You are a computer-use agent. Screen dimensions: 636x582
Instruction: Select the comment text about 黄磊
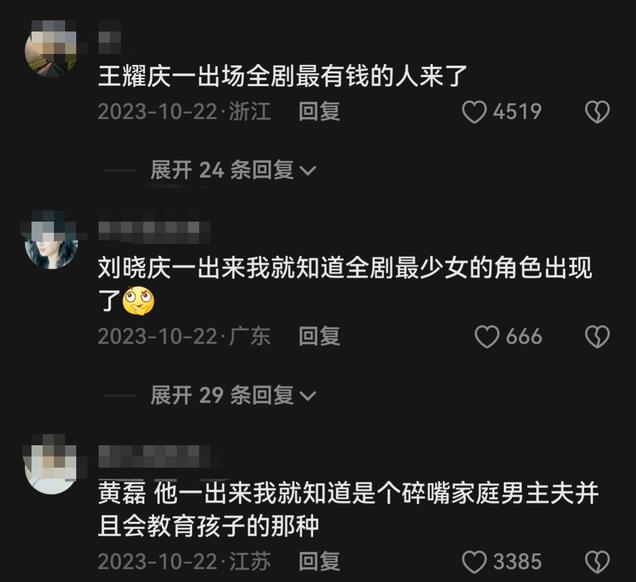[348, 510]
